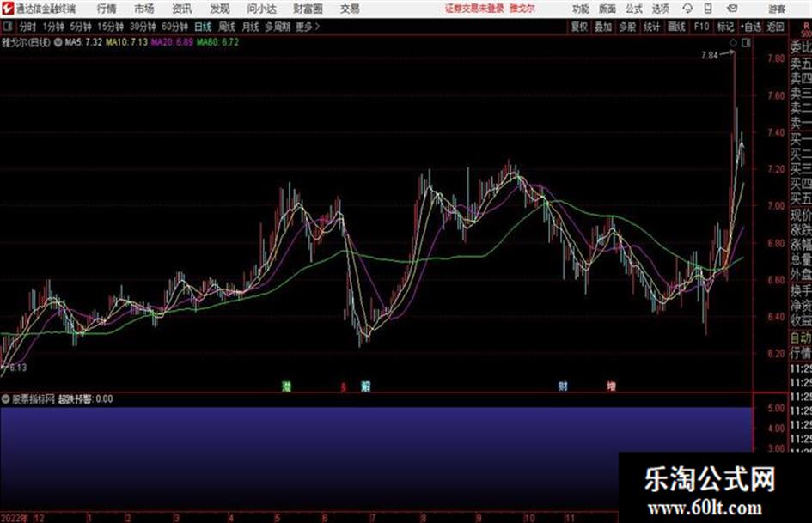Click the 返回 back button

coord(775,27)
